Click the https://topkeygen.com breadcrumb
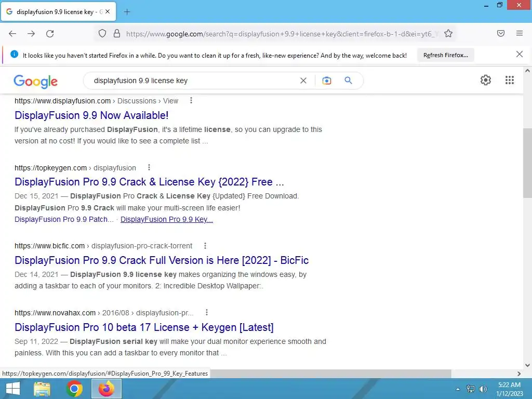Screen dimensions: 532x399 pos(50,168)
